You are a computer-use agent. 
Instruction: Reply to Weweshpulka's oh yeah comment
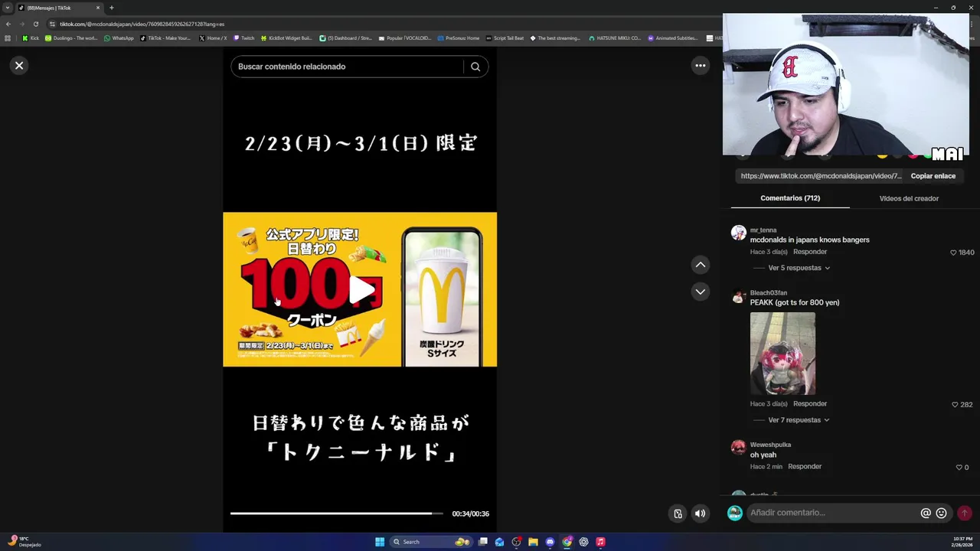click(x=805, y=467)
